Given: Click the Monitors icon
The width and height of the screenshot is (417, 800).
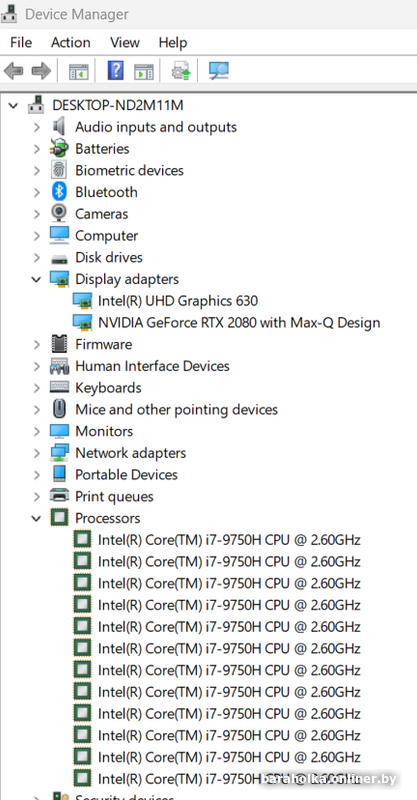Looking at the screenshot, I should (x=59, y=431).
